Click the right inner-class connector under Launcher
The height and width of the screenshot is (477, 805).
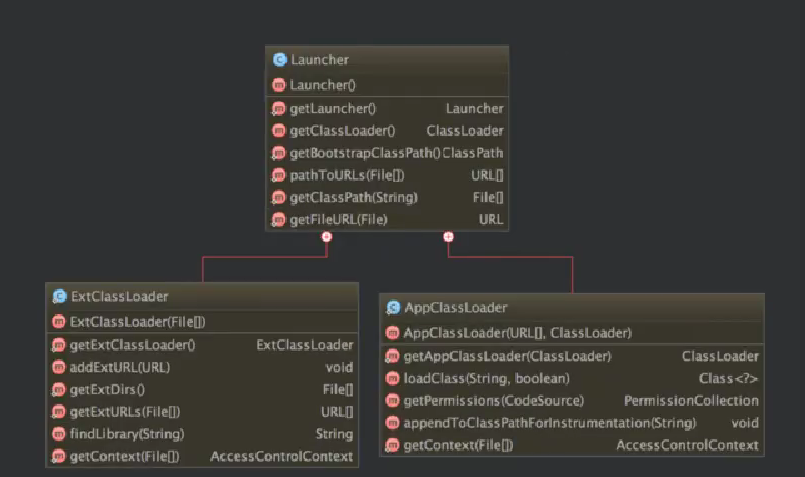coord(448,237)
